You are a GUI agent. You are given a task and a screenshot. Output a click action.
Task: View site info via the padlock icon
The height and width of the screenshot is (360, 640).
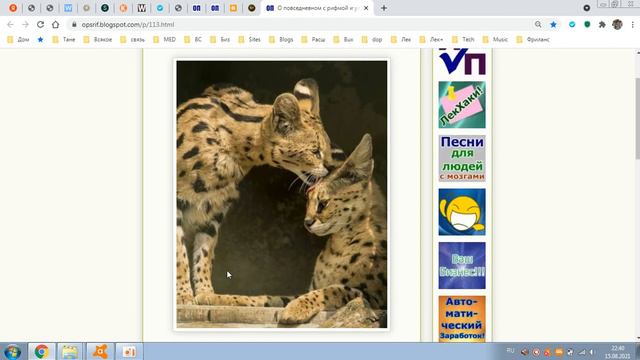click(x=74, y=24)
